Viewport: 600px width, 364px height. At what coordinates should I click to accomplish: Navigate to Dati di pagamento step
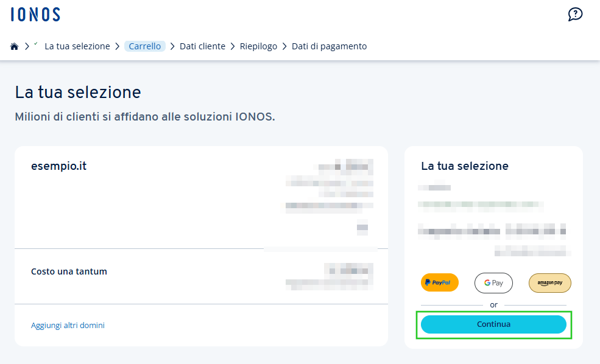point(329,46)
